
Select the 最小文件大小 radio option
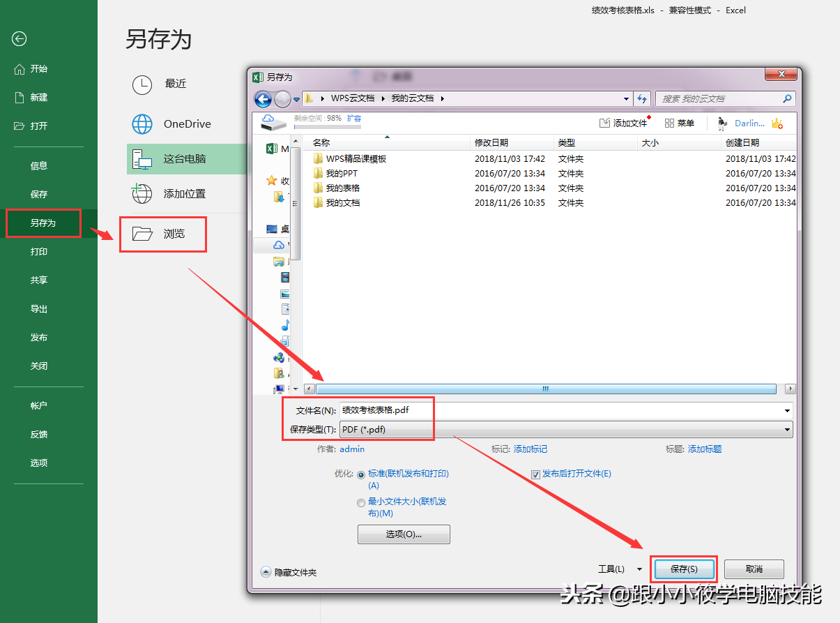(361, 502)
